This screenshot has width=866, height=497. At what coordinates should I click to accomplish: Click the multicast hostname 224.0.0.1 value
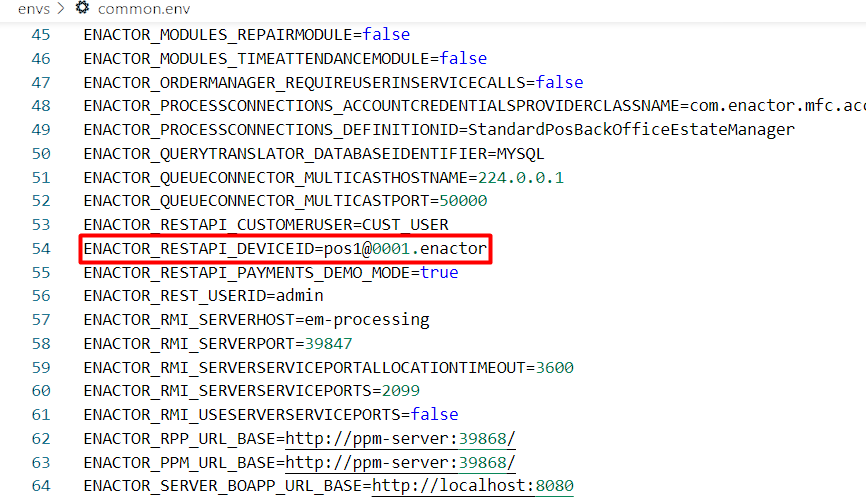pos(521,177)
